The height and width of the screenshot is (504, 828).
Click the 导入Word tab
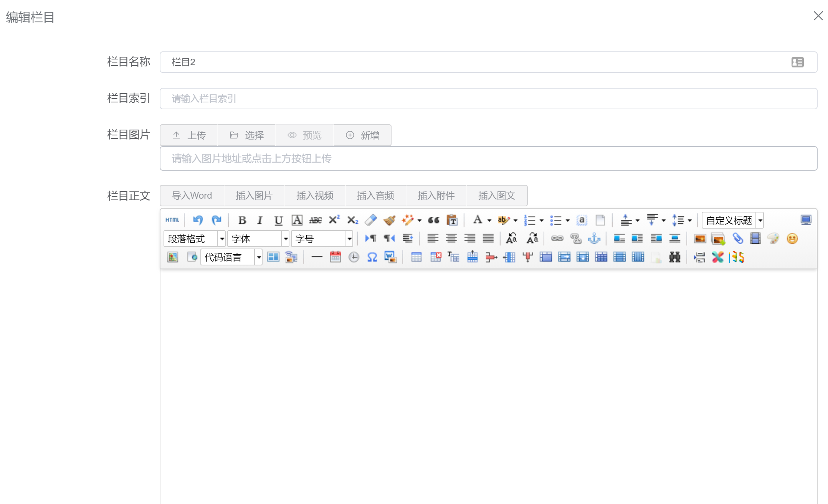tap(192, 196)
